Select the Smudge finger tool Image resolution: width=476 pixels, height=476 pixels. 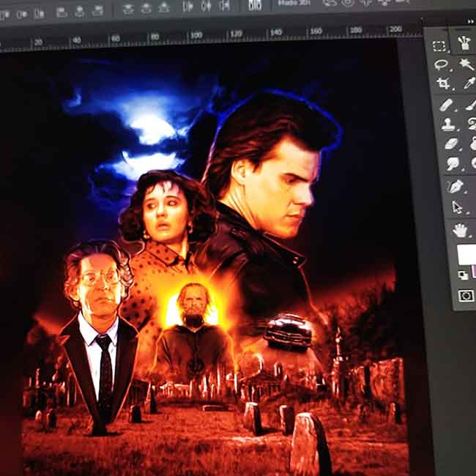click(x=453, y=163)
